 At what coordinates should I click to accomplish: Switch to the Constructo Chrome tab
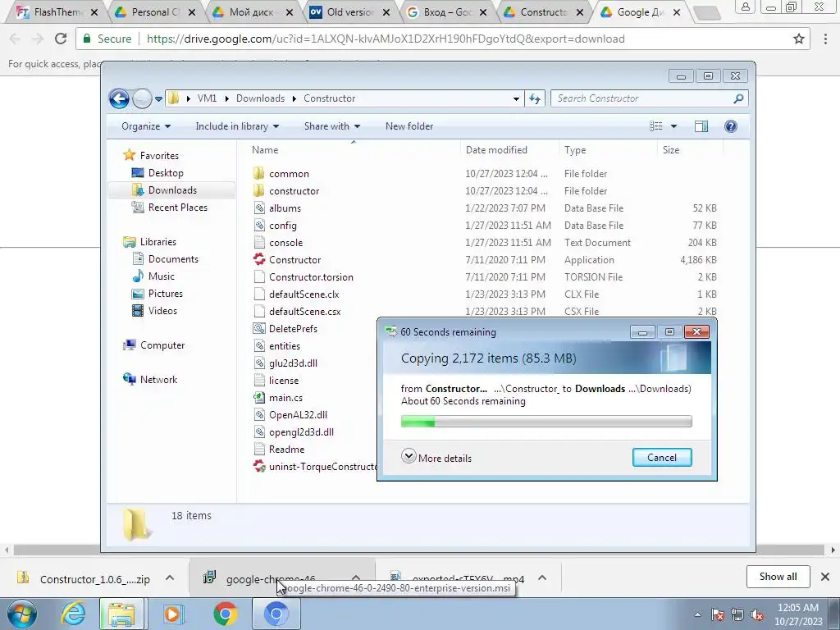(543, 11)
